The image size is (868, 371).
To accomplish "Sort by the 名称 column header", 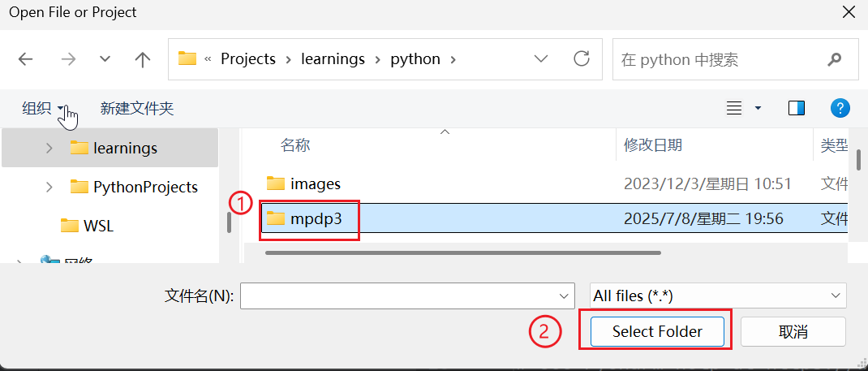I will [295, 145].
